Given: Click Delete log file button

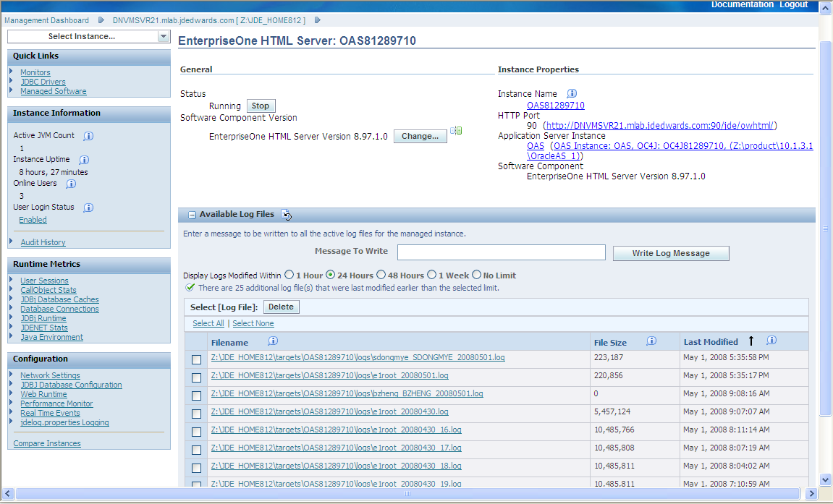Looking at the screenshot, I should tap(281, 307).
